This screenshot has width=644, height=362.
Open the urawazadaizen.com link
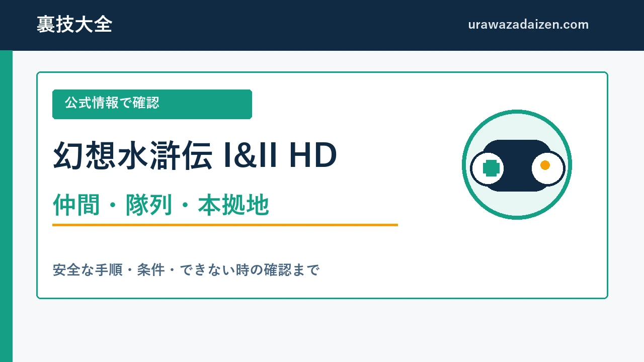tap(528, 25)
